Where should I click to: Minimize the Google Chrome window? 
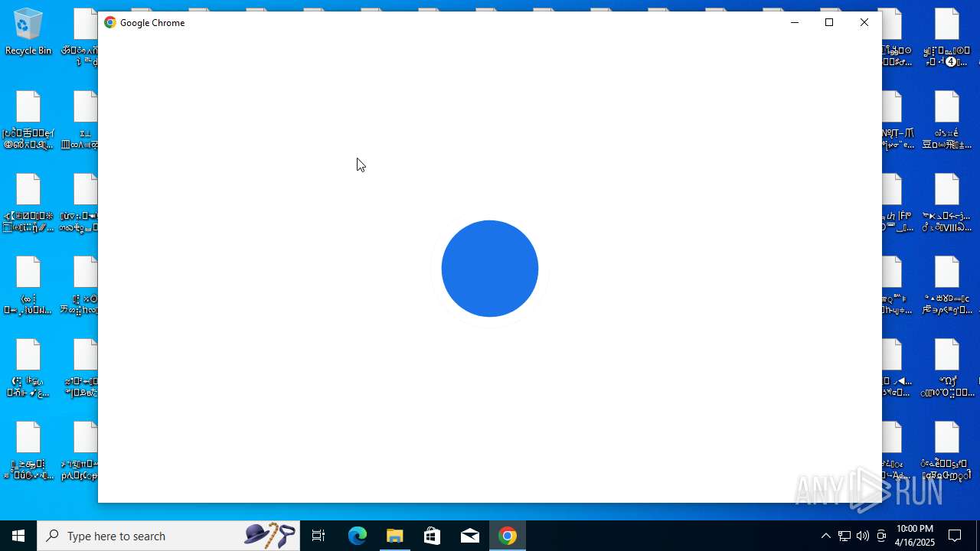tap(795, 22)
